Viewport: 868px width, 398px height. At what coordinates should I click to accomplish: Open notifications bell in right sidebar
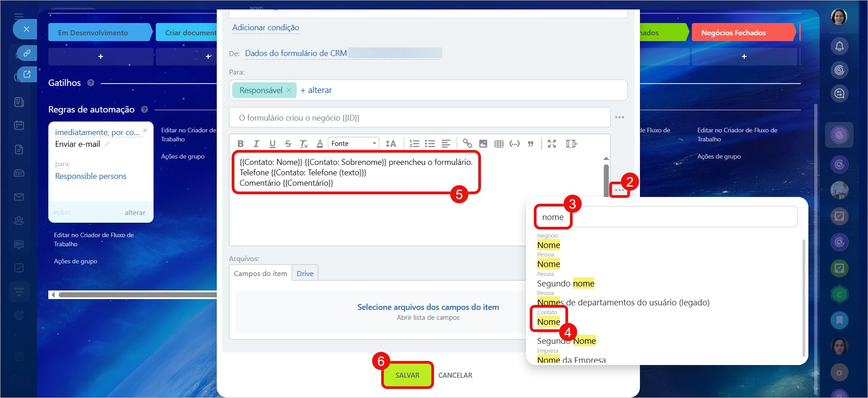pyautogui.click(x=839, y=46)
